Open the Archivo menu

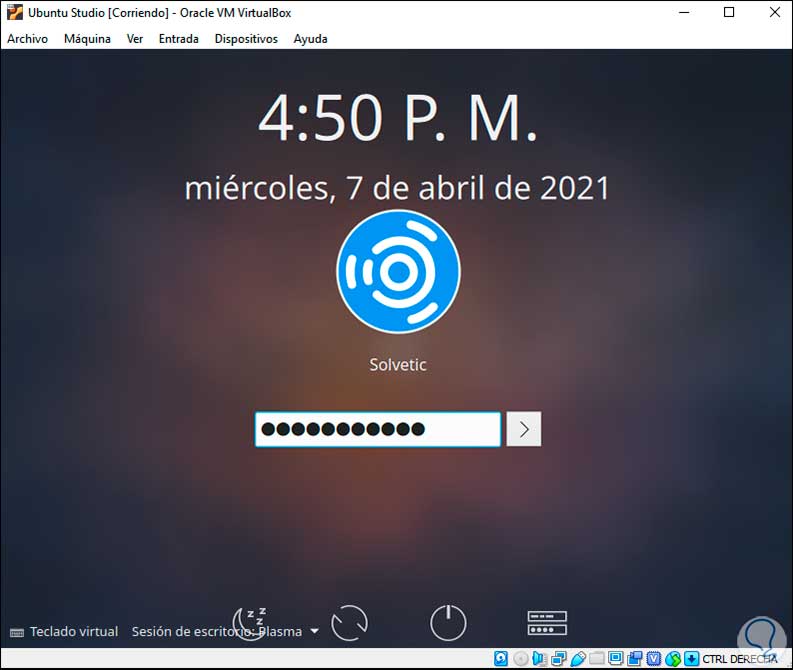pyautogui.click(x=27, y=39)
